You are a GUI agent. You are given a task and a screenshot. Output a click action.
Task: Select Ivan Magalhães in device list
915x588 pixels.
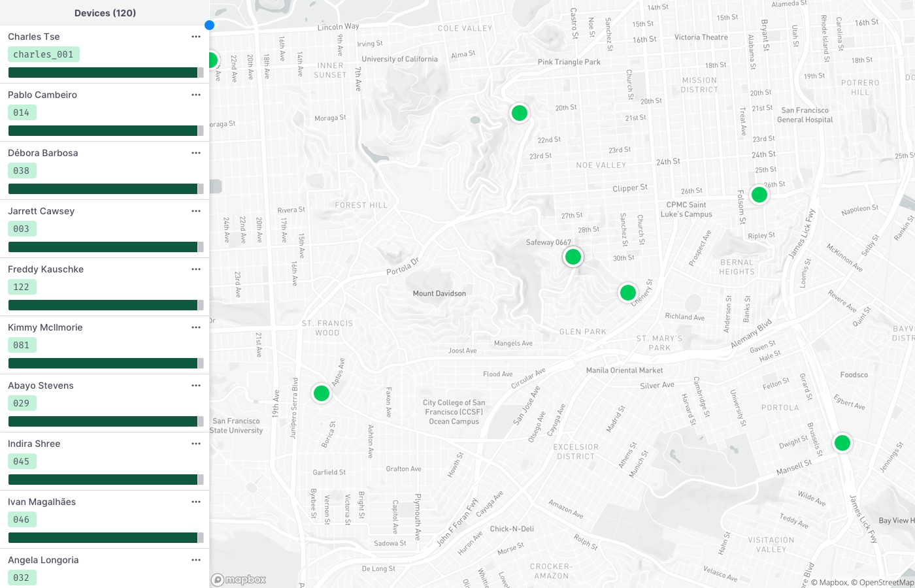[x=42, y=502]
